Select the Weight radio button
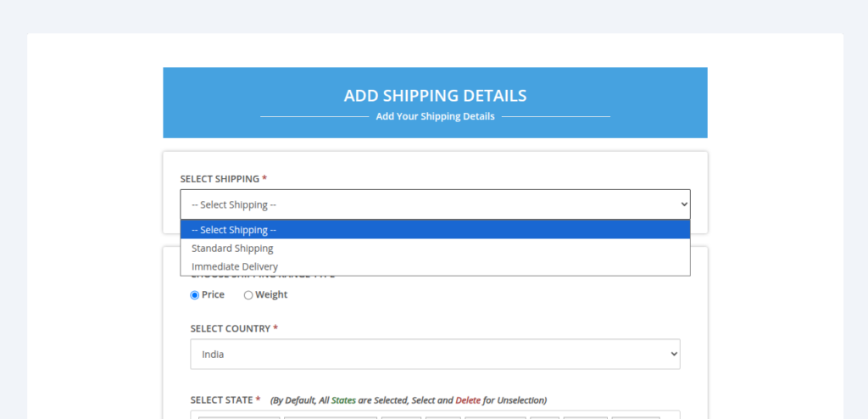Viewport: 868px width, 419px height. click(248, 295)
